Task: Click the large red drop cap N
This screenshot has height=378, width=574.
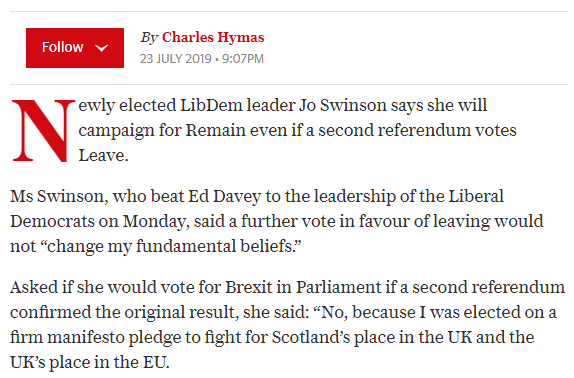Action: (43, 130)
